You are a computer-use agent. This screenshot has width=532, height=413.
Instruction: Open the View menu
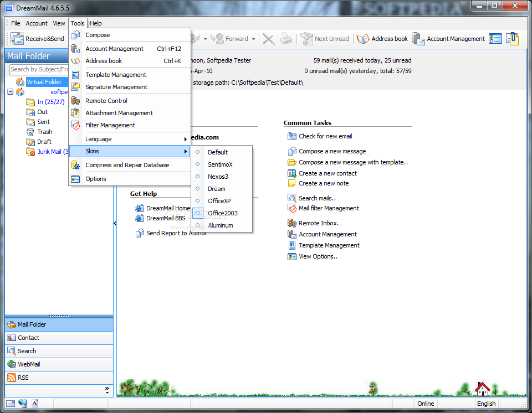click(59, 23)
